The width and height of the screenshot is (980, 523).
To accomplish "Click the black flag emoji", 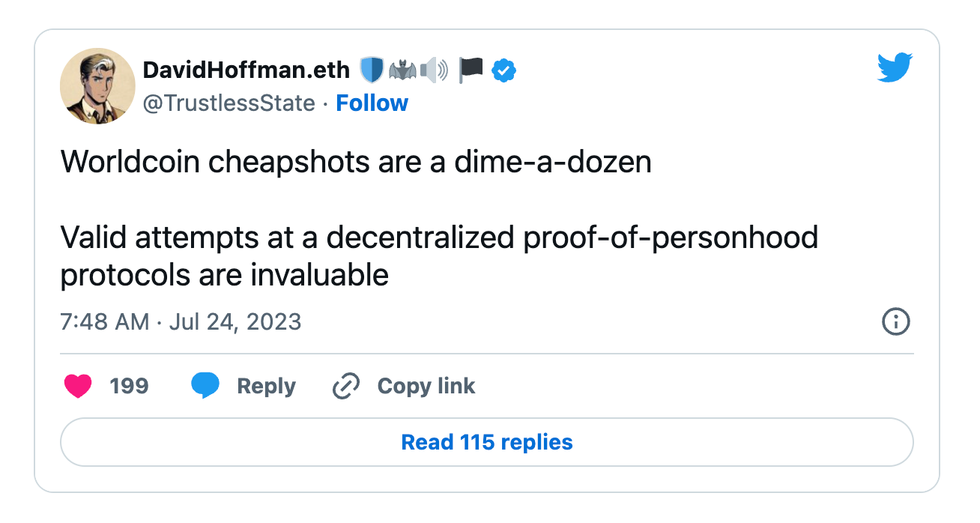I will click(x=471, y=70).
